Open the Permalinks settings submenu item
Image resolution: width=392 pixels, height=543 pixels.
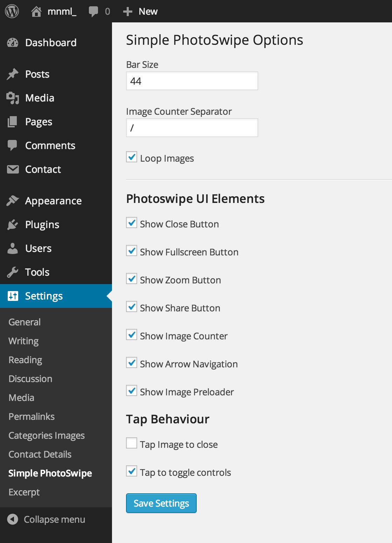pyautogui.click(x=31, y=417)
